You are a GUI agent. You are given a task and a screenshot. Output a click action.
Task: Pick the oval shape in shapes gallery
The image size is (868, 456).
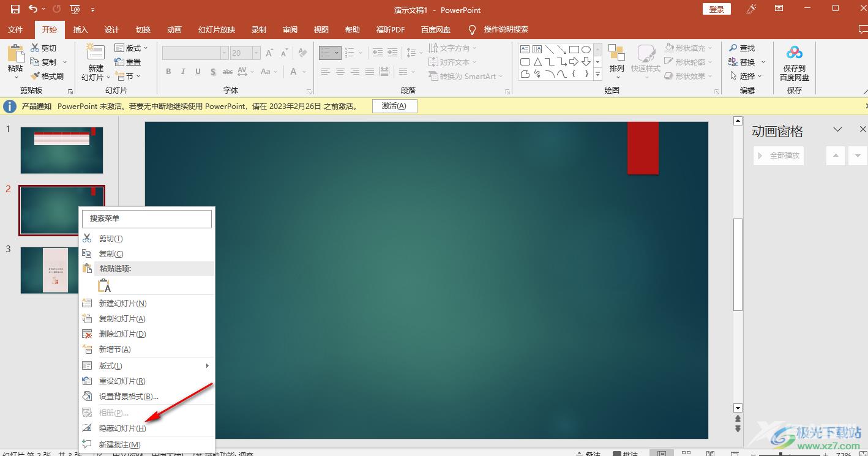pyautogui.click(x=586, y=50)
